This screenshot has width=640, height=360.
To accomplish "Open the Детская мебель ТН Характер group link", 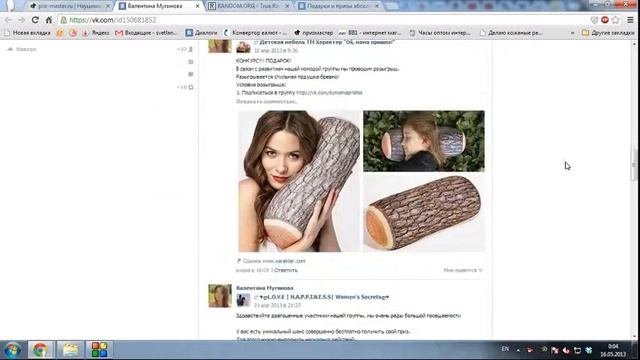I will (x=327, y=42).
